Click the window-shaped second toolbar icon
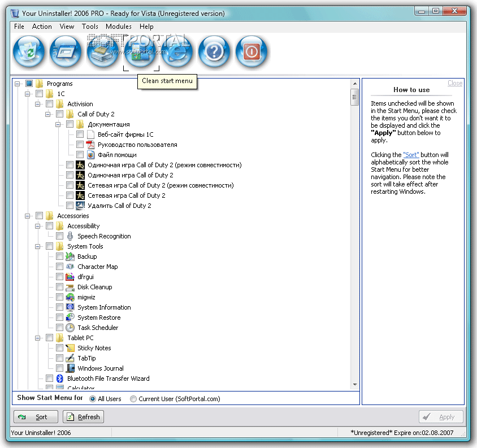The height and width of the screenshot is (448, 477). click(66, 51)
